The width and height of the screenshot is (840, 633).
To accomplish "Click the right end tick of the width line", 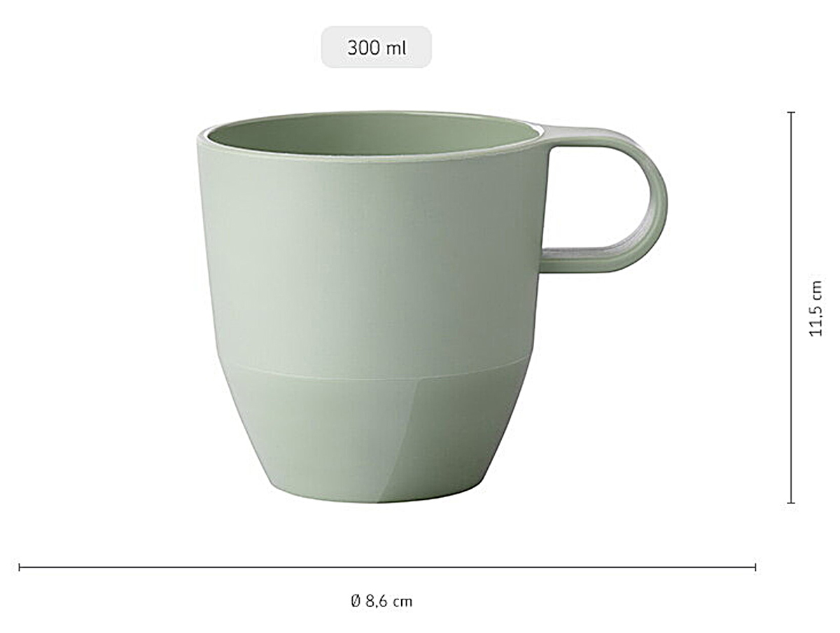I will (x=755, y=567).
